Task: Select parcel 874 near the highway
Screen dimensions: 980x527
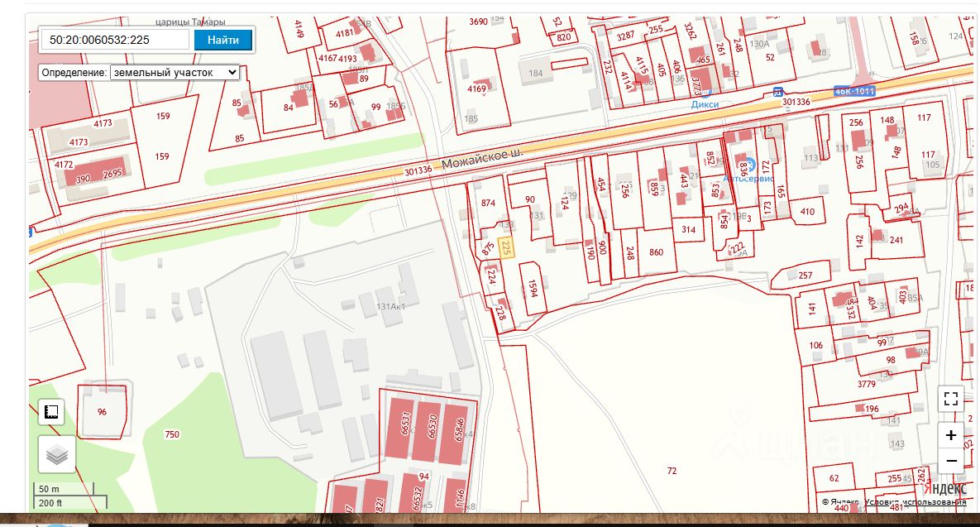Action: [488, 204]
